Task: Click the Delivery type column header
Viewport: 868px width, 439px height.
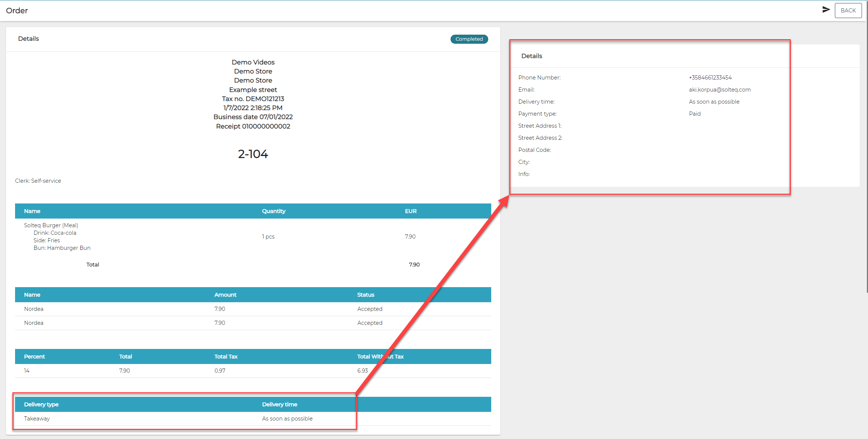Action: click(41, 404)
